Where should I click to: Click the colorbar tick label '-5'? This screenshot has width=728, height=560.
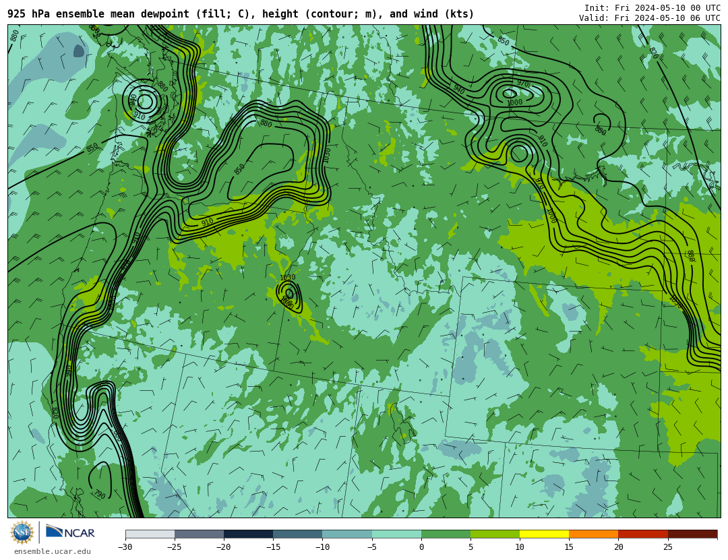tap(371, 547)
